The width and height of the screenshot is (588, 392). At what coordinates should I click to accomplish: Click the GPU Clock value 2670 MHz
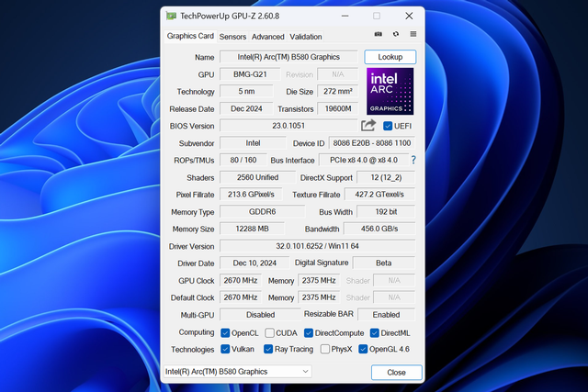click(x=241, y=280)
